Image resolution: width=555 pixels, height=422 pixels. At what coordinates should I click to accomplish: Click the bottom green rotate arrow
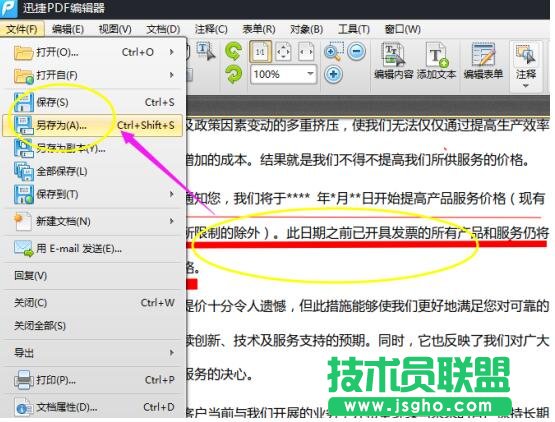[234, 74]
